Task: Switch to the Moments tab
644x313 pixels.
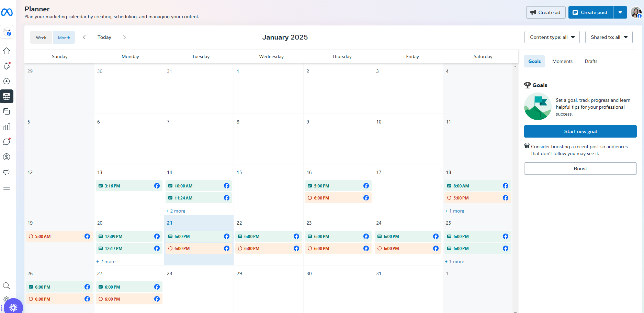Action: pos(562,61)
